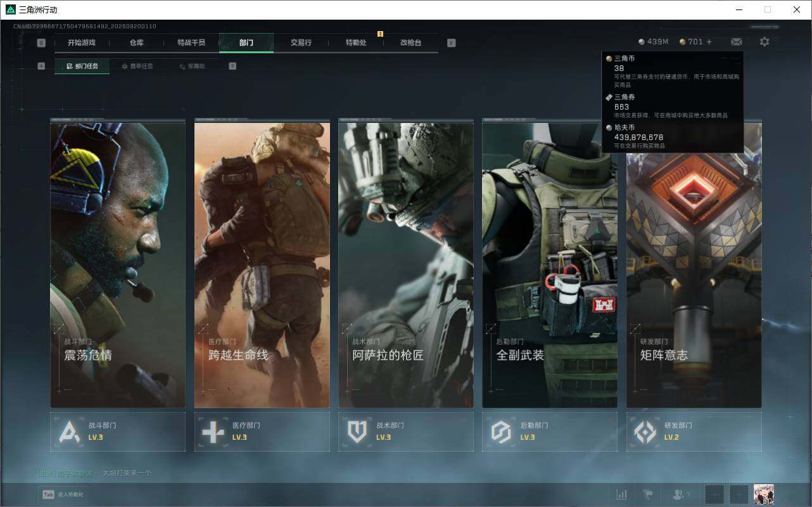The width and height of the screenshot is (812, 507).
Task: Open the 仓库 tab
Action: 137,42
